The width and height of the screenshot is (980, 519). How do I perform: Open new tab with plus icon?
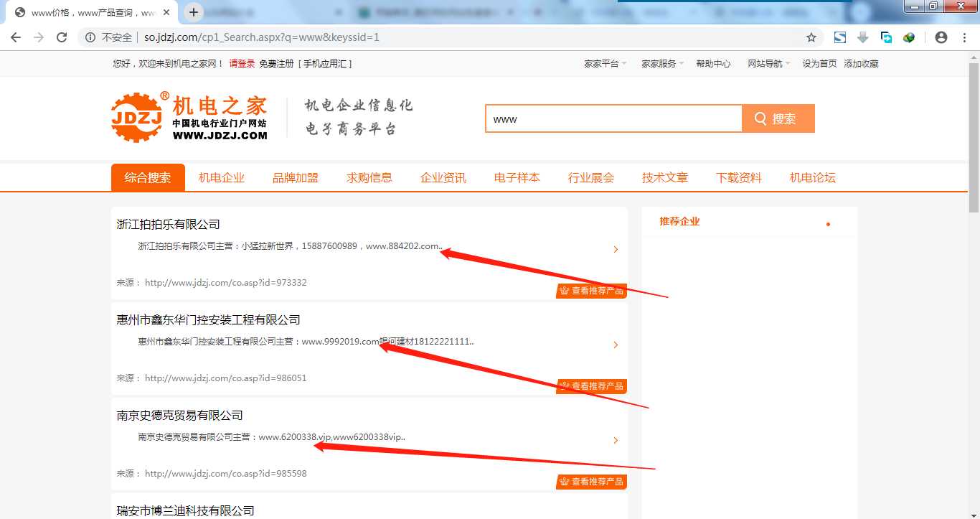[194, 12]
